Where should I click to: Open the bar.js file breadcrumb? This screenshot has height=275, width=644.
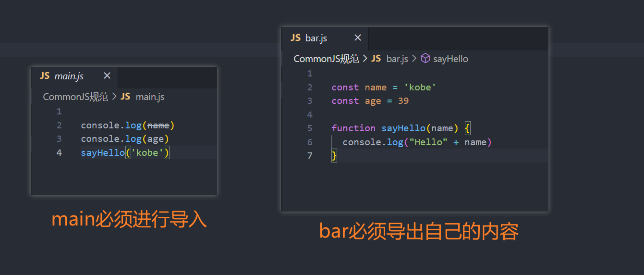[x=397, y=59]
